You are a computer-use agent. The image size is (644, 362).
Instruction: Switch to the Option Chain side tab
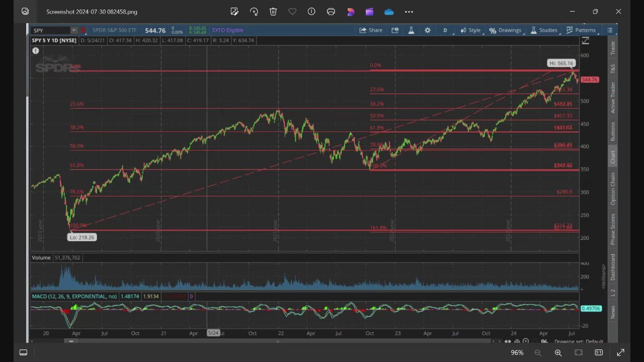coord(613,189)
